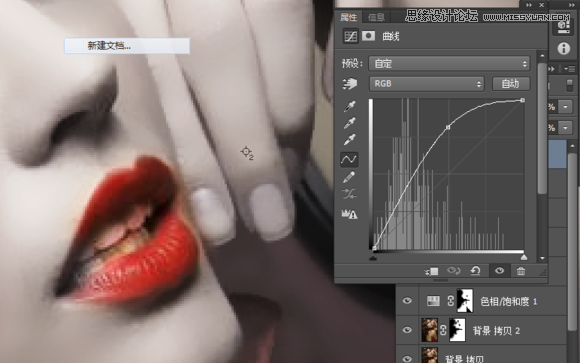Click the 新建文档... context menu item
Screen dimensions: 580x363
(127, 46)
